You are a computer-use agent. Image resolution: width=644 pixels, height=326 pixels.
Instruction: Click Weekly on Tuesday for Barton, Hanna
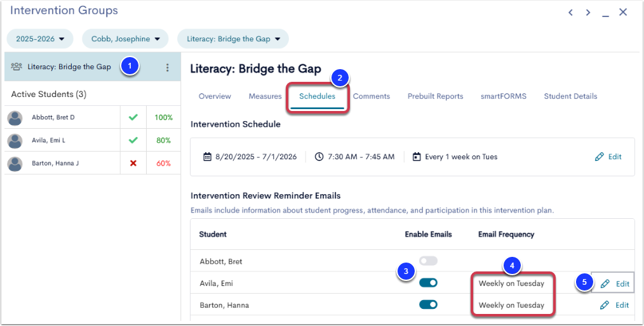(511, 305)
